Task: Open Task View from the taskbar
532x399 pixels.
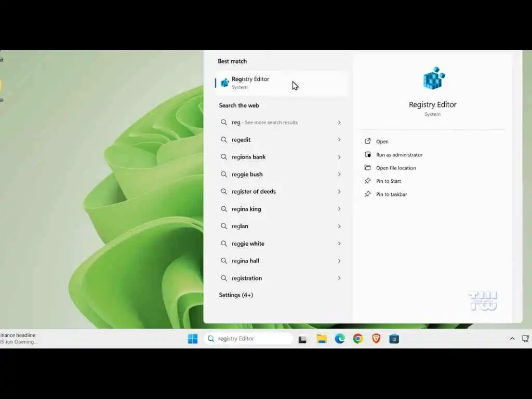Action: [x=302, y=339]
